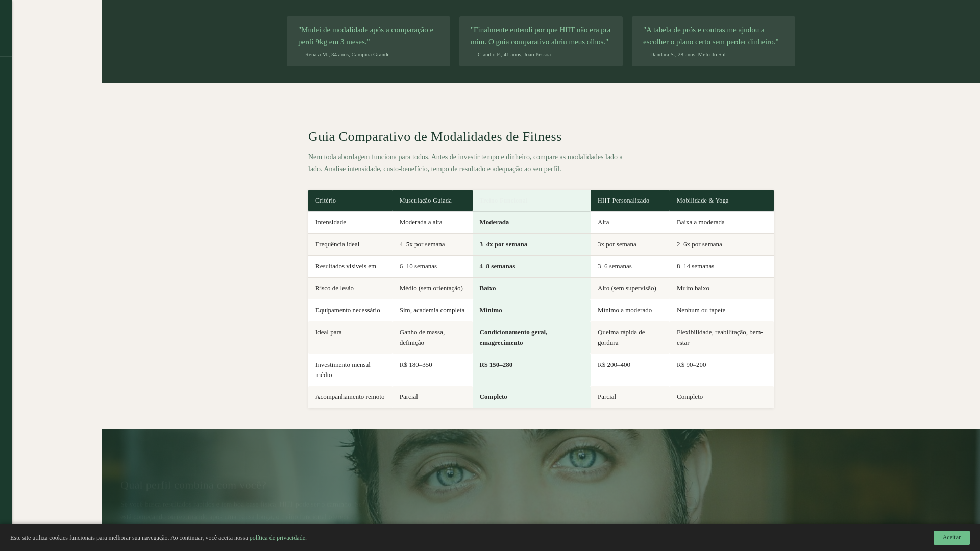Click the Intensidade row label
The image size is (980, 551).
[331, 222]
